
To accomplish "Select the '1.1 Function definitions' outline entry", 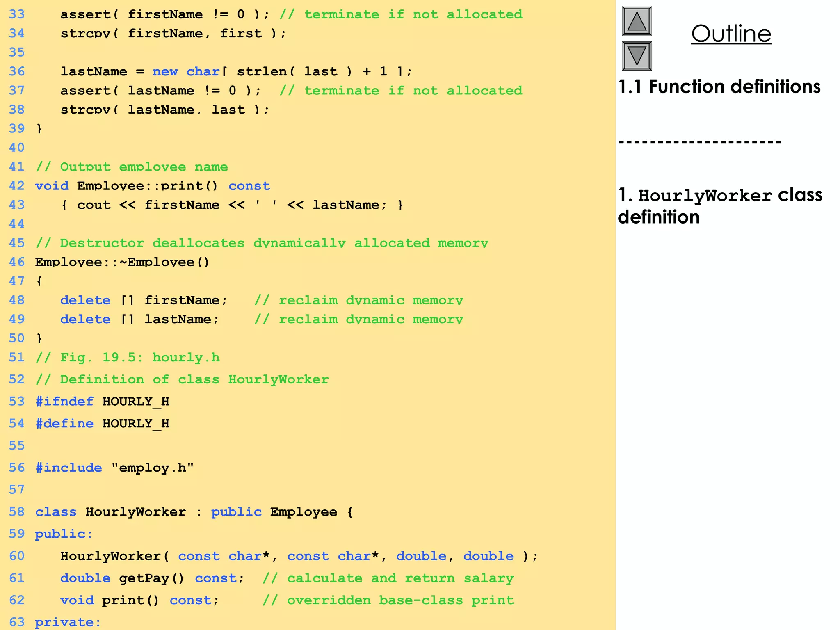I will [x=719, y=87].
